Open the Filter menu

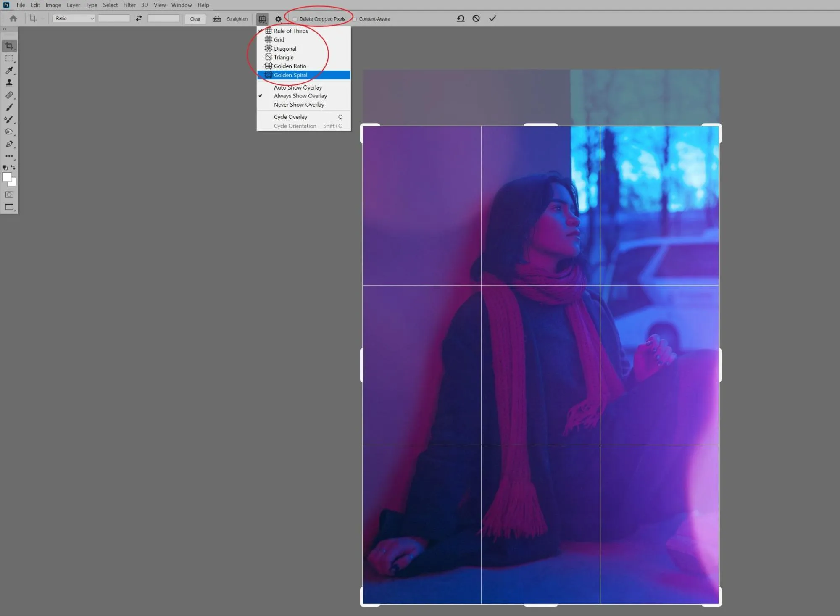tap(129, 5)
